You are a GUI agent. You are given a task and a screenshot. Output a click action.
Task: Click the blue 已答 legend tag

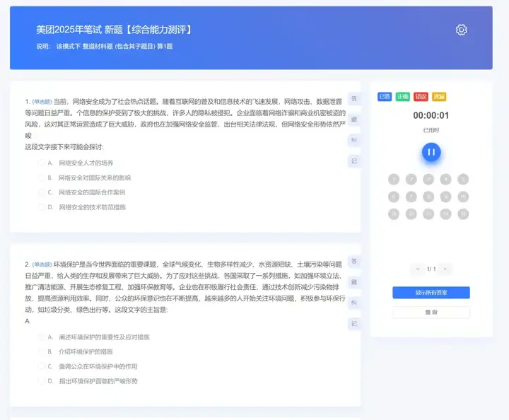pos(385,97)
